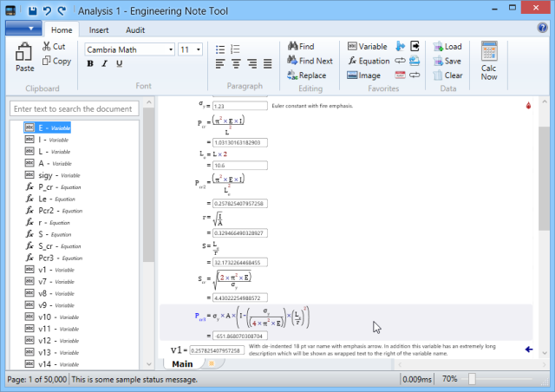The width and height of the screenshot is (555, 392).
Task: Click the blue left arrow emphasis marker
Action: pos(529,350)
